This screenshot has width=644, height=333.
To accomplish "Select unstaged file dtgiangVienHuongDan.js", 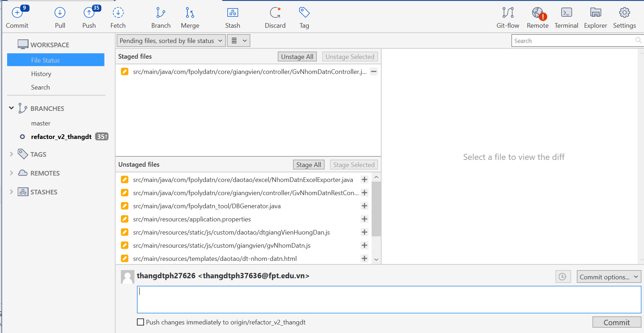I will tap(231, 232).
